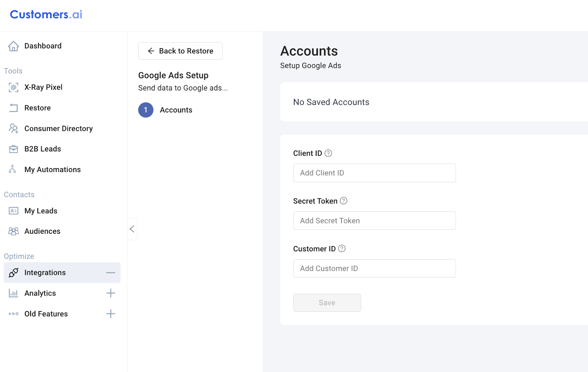This screenshot has height=372, width=588.
Task: Click Back to Restore button
Action: pyautogui.click(x=180, y=51)
